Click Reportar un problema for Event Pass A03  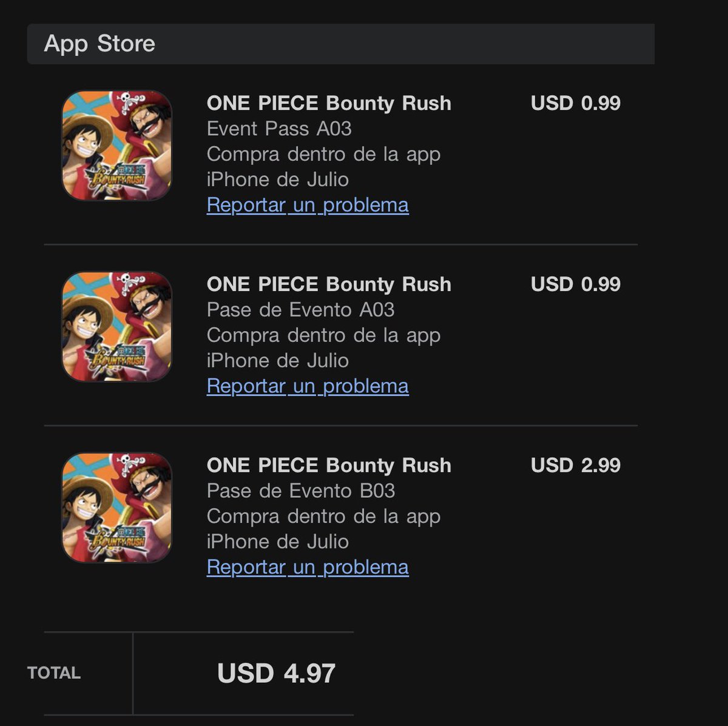coord(308,205)
